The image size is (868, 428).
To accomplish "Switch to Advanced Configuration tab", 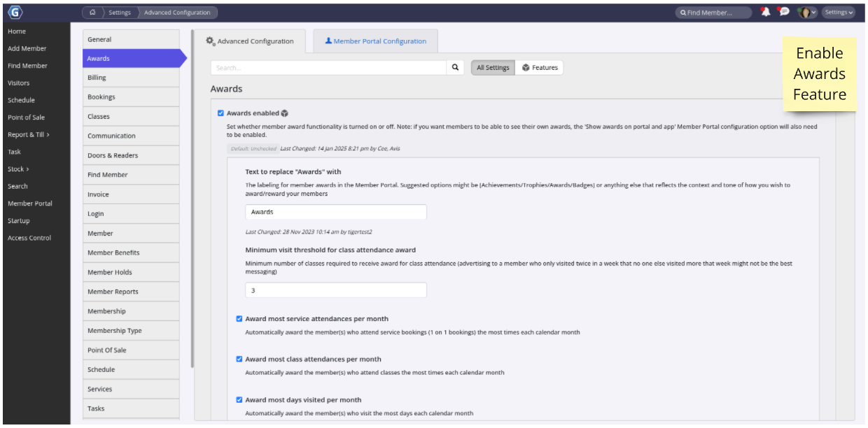I will pos(250,41).
